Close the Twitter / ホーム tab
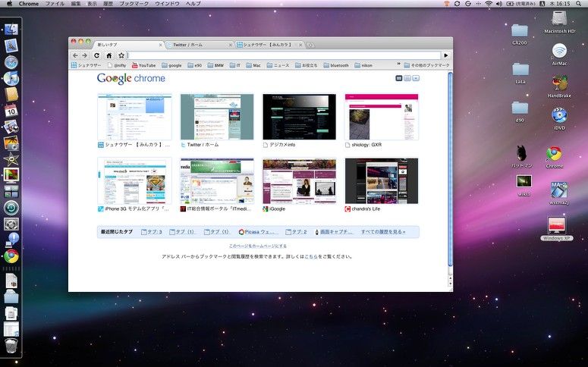This screenshot has height=367, width=588. pyautogui.click(x=231, y=45)
